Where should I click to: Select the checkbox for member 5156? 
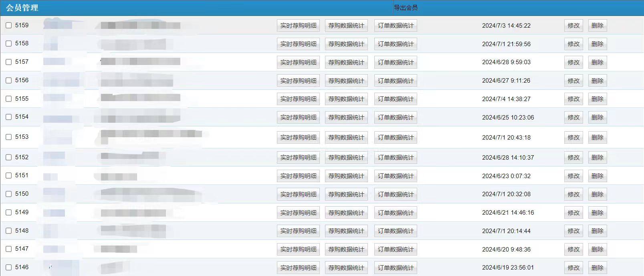point(9,81)
